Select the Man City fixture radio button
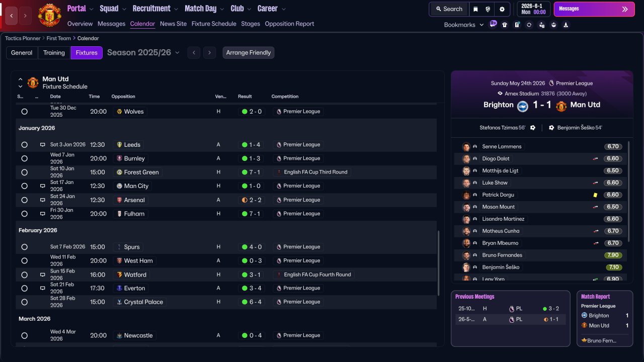The image size is (644, 362). point(24,186)
